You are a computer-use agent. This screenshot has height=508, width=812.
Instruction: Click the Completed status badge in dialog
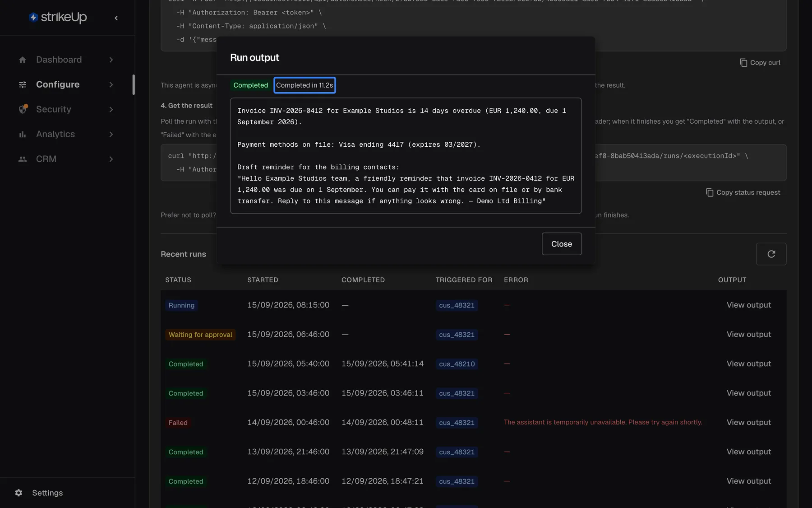coord(250,85)
